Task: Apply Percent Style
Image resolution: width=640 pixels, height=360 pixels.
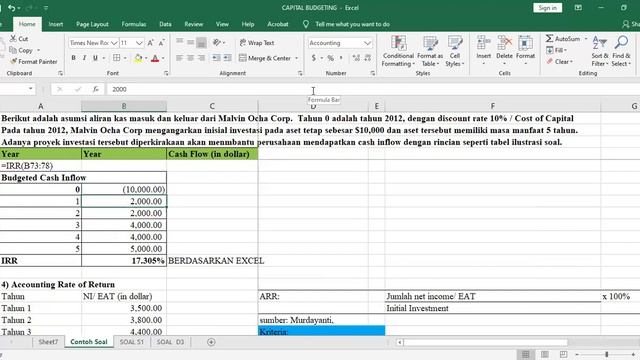Action: pos(331,58)
